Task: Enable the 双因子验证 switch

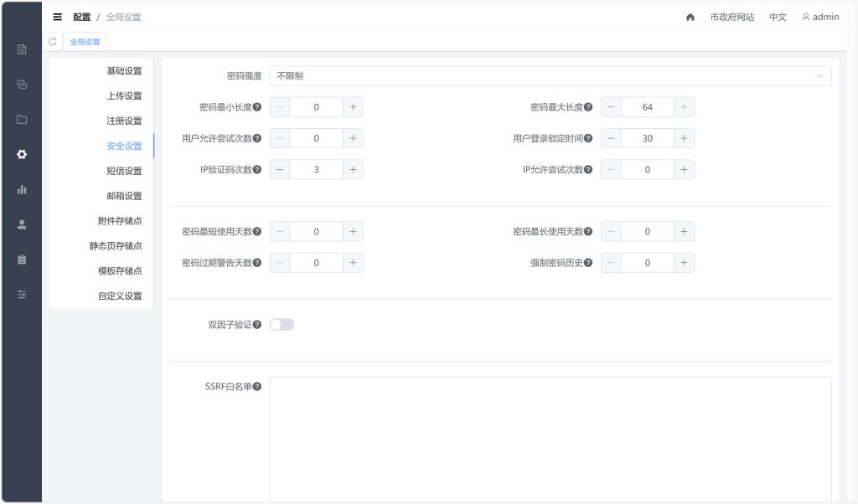Action: coord(282,324)
